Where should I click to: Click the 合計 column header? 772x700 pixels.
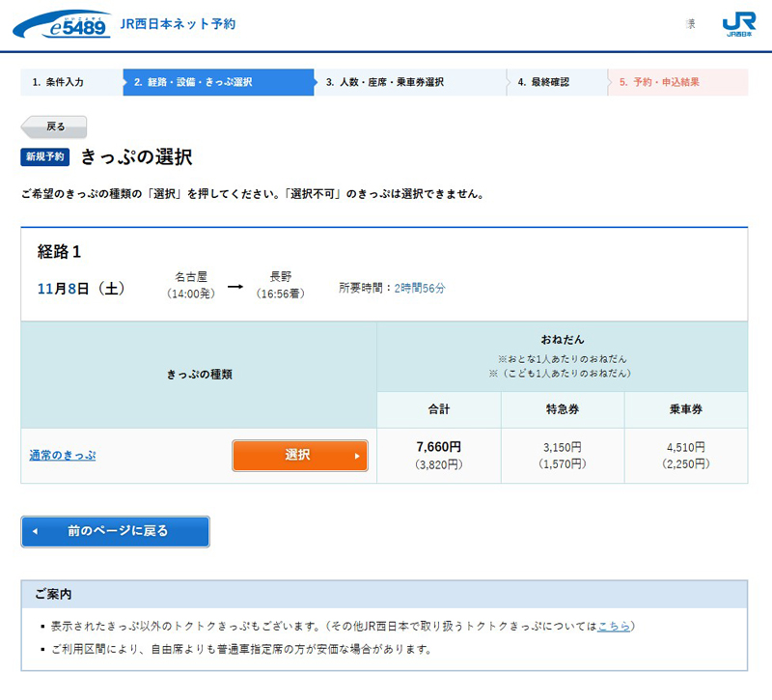(x=439, y=409)
